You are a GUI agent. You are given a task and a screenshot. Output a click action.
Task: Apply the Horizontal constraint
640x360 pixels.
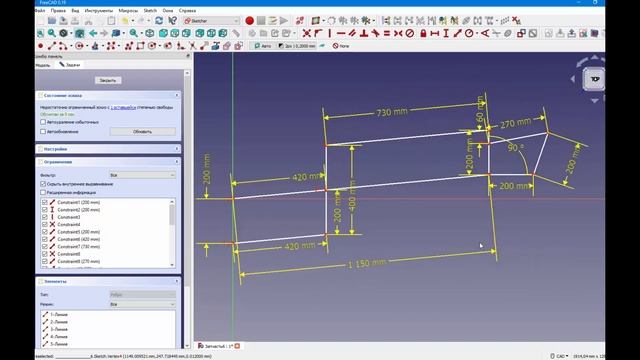coord(341,33)
